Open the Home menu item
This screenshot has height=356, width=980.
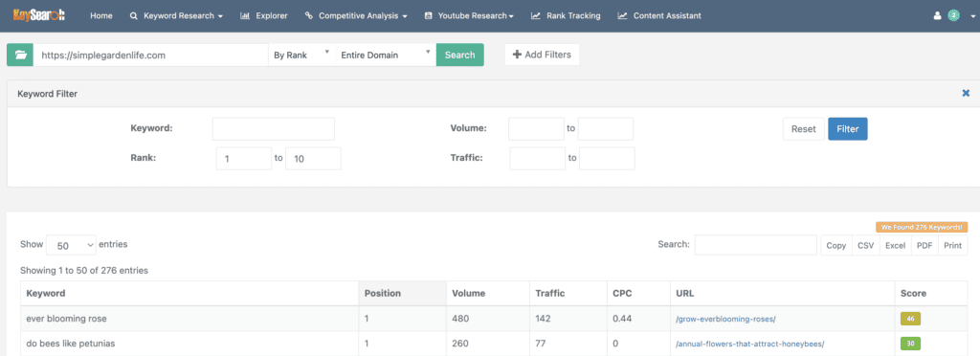101,15
